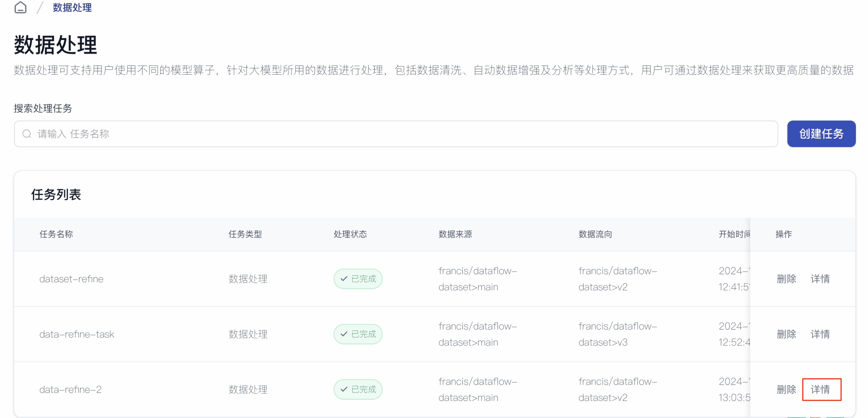868x418 pixels.
Task: Click the 已完成 status badge of data-refine-task
Action: pos(358,334)
